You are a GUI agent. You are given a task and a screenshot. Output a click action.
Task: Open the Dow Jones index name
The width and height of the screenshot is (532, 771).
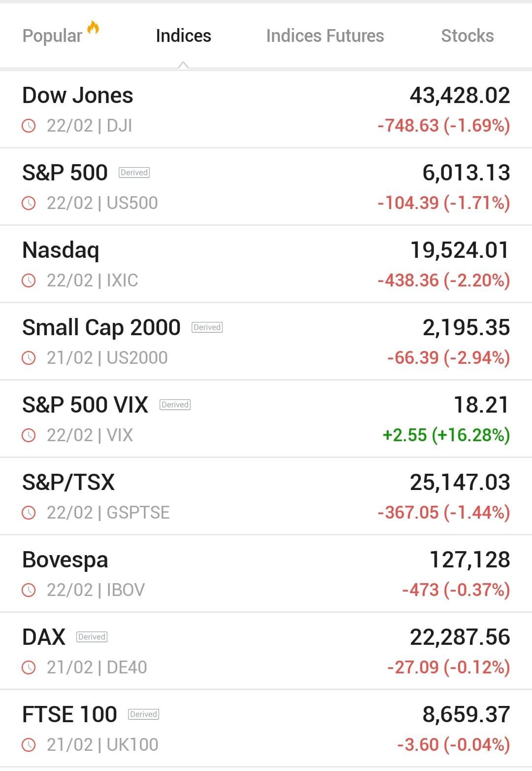point(78,96)
